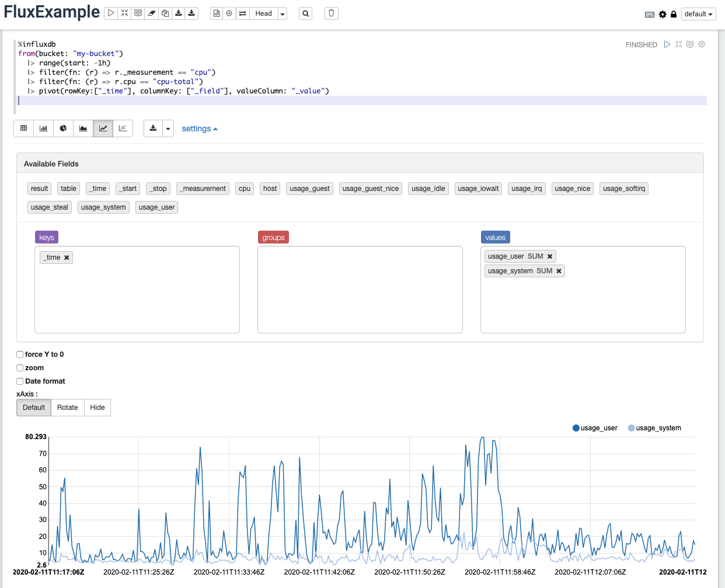Open keyboard shortcuts list

point(649,15)
